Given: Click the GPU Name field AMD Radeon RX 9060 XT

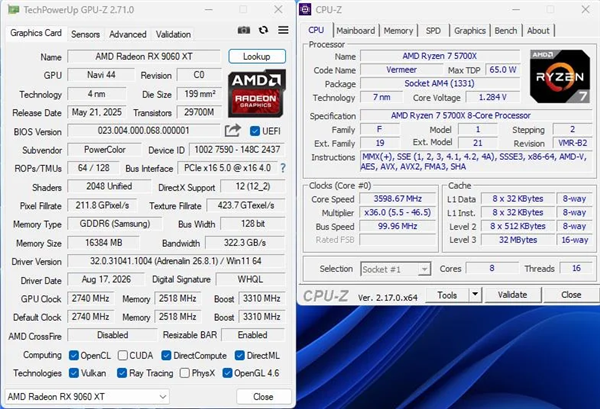Looking at the screenshot, I should pyautogui.click(x=144, y=57).
